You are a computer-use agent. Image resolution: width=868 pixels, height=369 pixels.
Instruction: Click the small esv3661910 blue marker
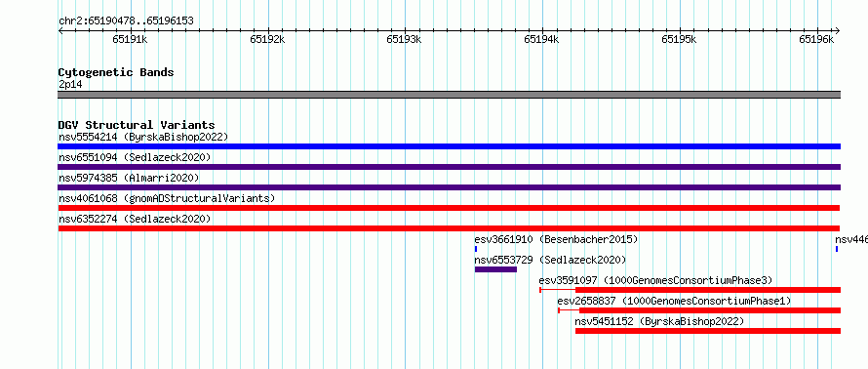[x=476, y=249]
